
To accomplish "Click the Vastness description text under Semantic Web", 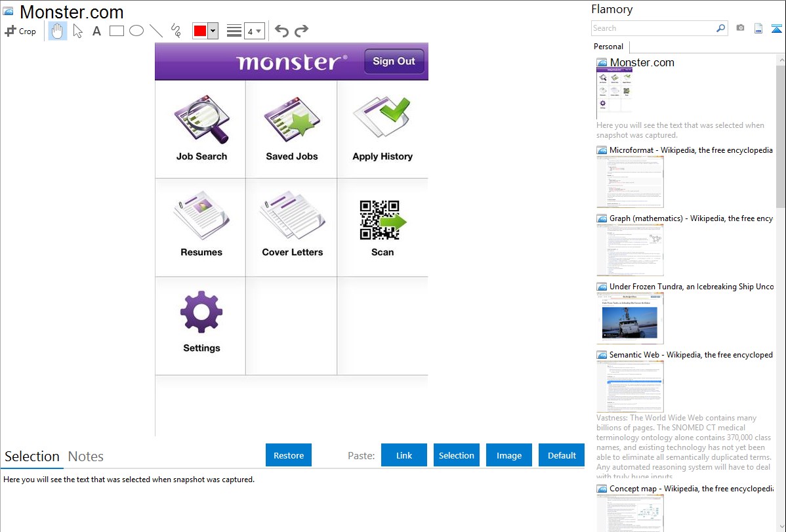I will 684,447.
